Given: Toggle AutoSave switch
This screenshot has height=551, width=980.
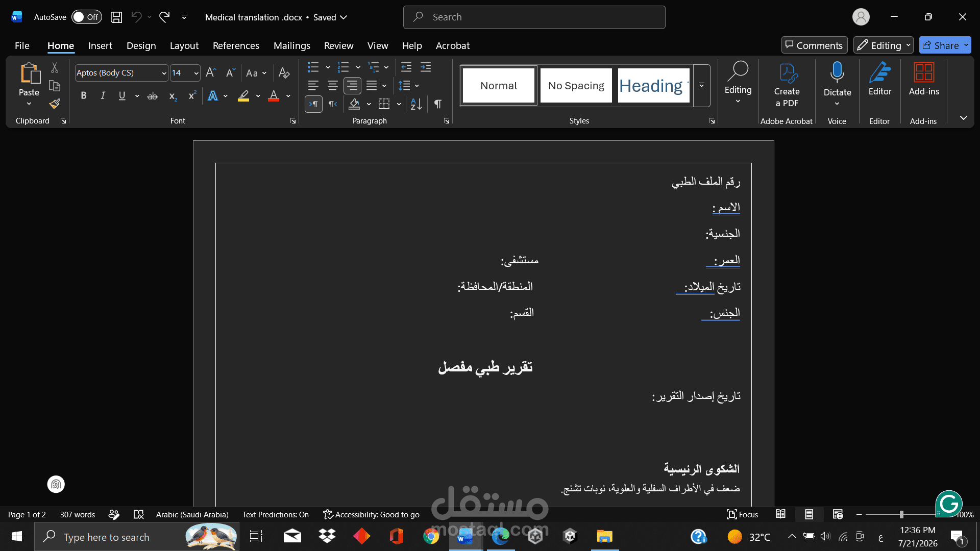Looking at the screenshot, I should pos(86,17).
